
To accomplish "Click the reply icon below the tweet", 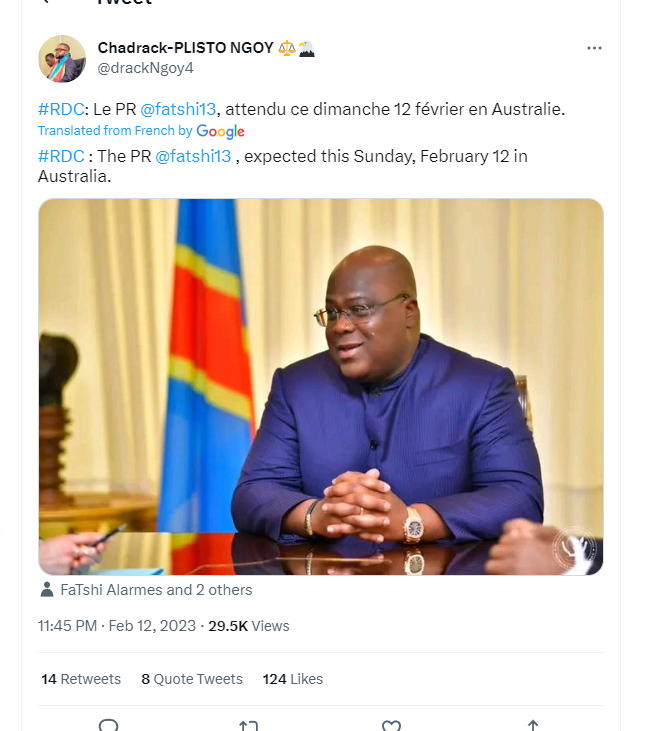I will click(109, 725).
